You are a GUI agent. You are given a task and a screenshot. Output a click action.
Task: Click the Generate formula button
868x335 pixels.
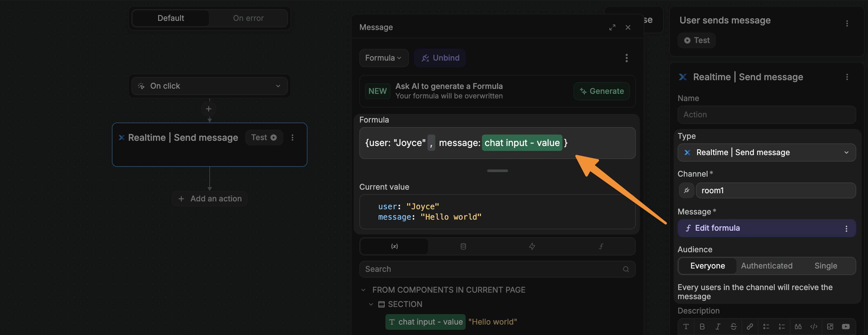pos(601,91)
